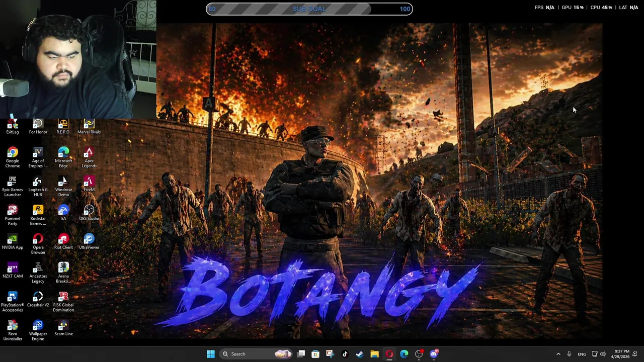Select the NVIDIA App desktop shortcut

coord(13,241)
